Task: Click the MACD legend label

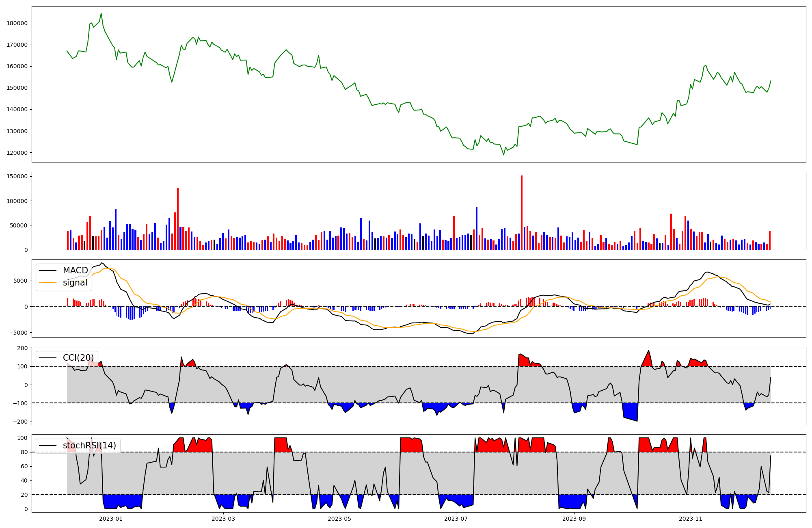Action: [75, 270]
